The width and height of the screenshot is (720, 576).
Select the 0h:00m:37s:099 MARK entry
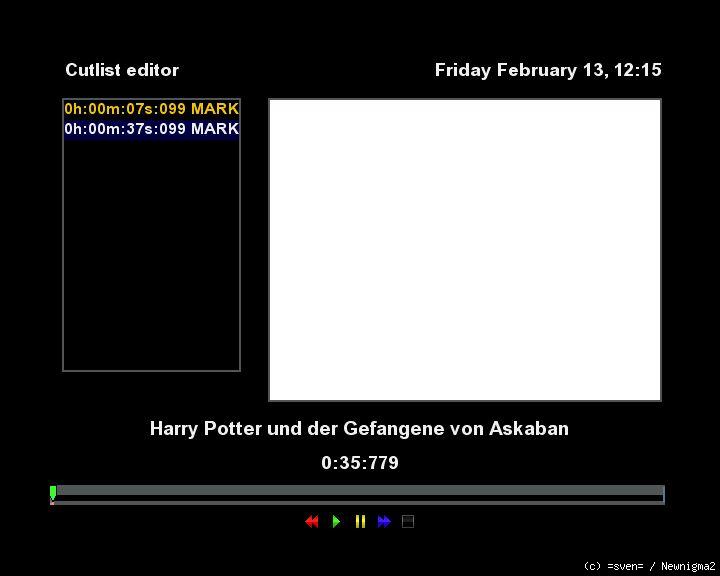point(151,129)
